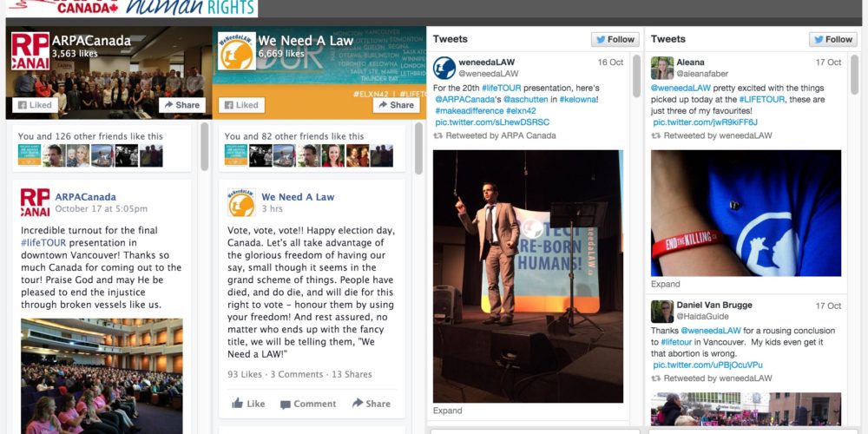
Task: Click the weneedaLAW Twitter avatar
Action: [444, 68]
